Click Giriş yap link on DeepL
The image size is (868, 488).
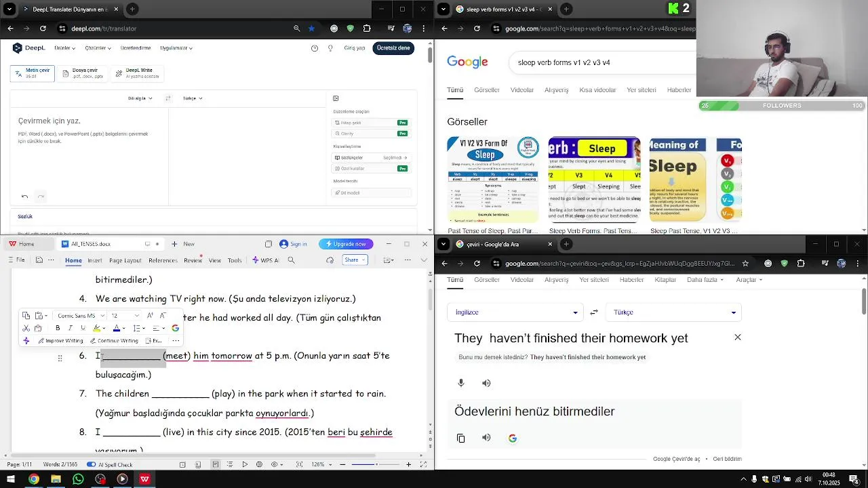(355, 48)
